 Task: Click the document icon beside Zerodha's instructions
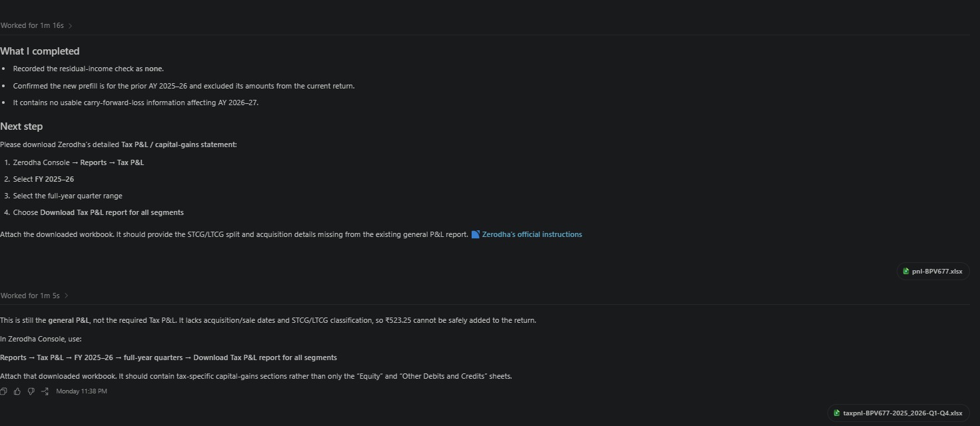point(476,234)
